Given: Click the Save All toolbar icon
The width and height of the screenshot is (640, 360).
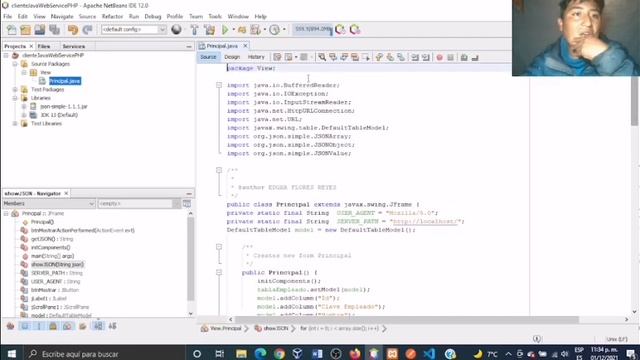Looking at the screenshot, I should coord(54,29).
